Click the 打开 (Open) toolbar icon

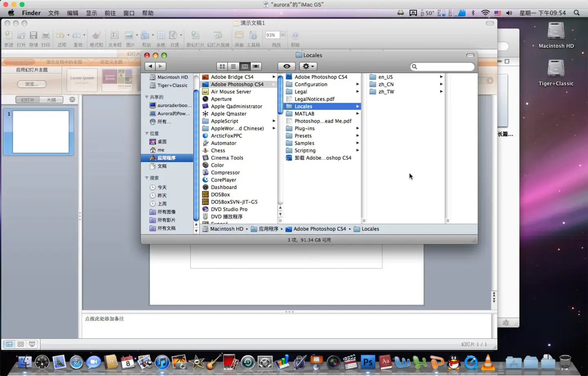point(21,36)
